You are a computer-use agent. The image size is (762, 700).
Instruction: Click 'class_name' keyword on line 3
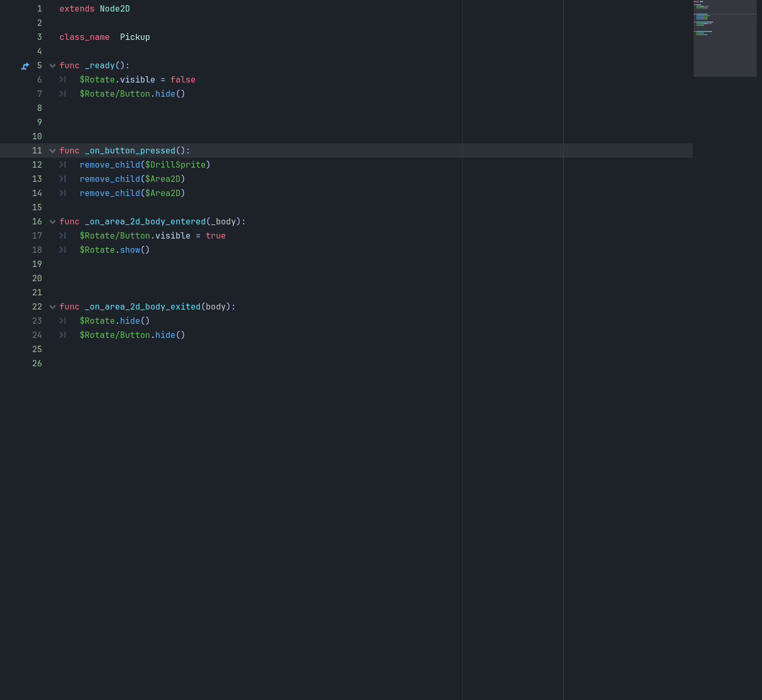tap(85, 37)
